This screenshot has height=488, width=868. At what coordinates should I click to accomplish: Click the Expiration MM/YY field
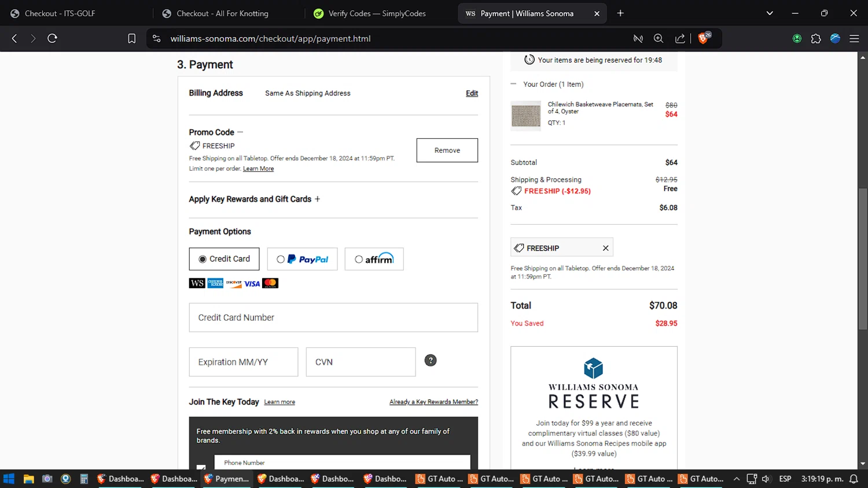point(244,362)
